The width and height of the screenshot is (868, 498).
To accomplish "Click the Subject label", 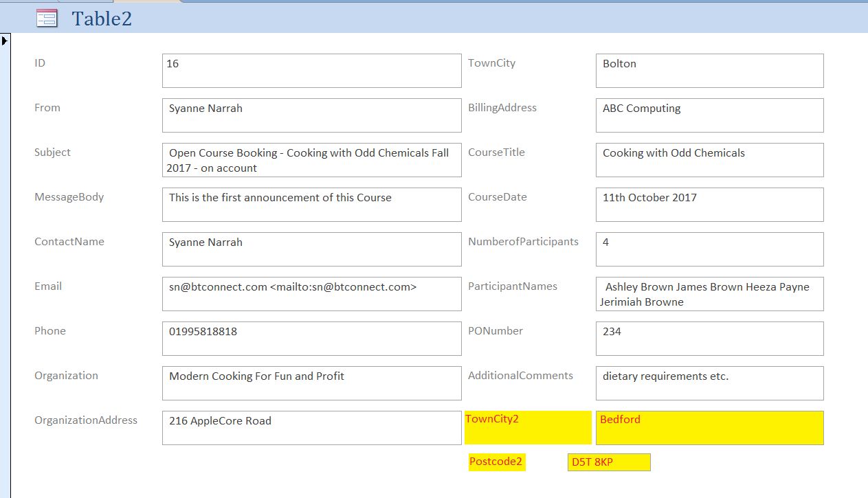I will (x=52, y=152).
